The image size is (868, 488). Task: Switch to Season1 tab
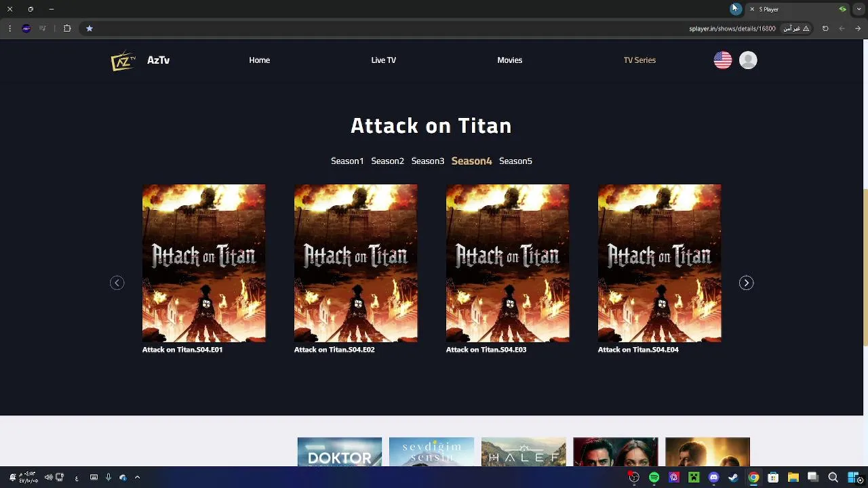pyautogui.click(x=347, y=161)
